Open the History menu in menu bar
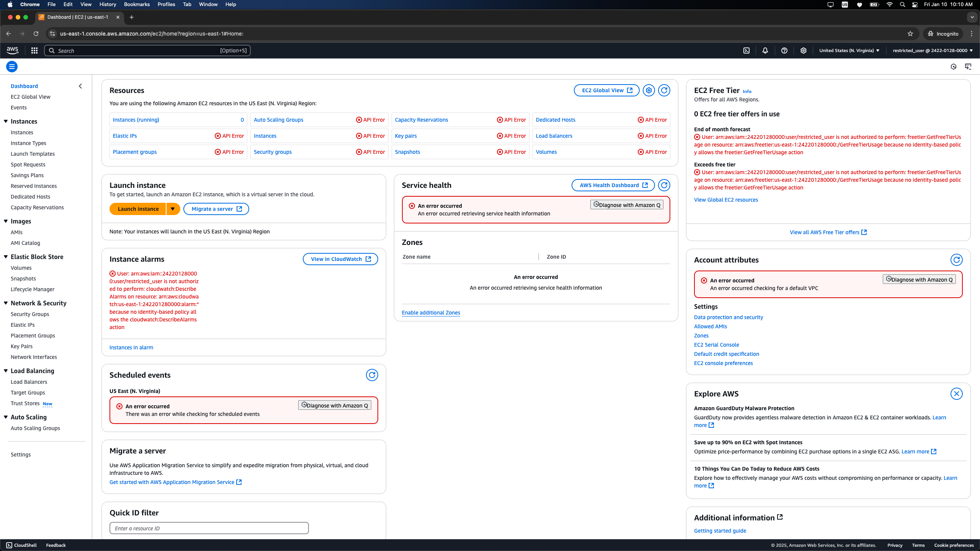The width and height of the screenshot is (980, 551). (108, 4)
